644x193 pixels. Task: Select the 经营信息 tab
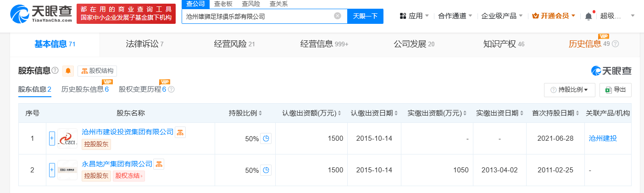pyautogui.click(x=324, y=44)
